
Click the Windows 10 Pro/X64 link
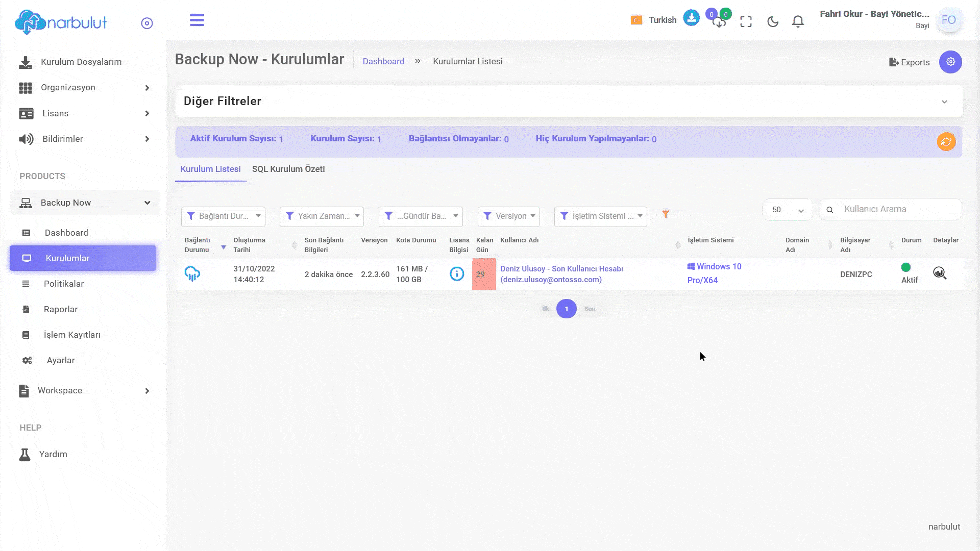coord(715,273)
